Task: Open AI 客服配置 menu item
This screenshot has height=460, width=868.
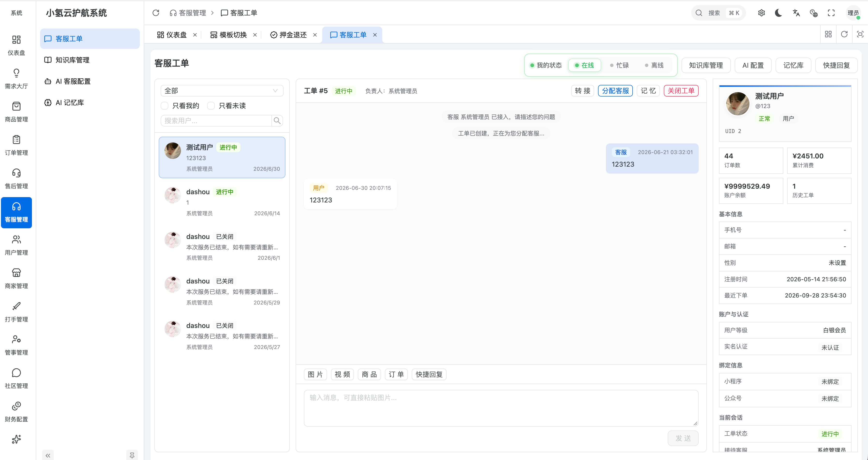Action: point(90,81)
